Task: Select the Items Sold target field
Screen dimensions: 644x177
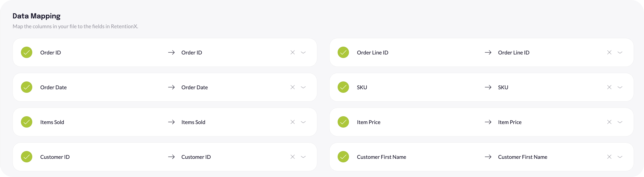Action: (193, 122)
